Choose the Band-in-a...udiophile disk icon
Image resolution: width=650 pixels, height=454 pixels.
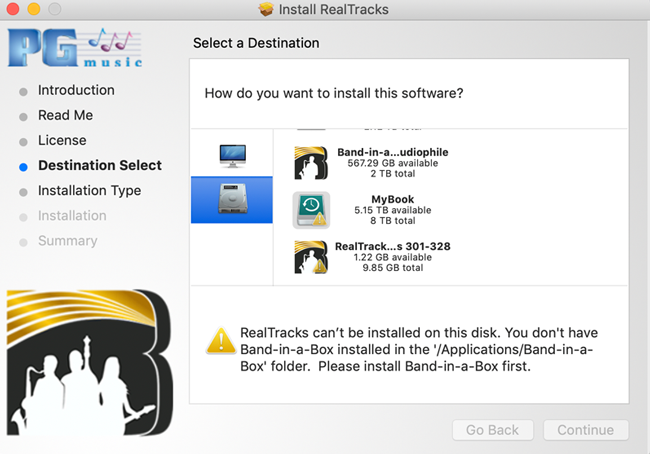[x=311, y=163]
